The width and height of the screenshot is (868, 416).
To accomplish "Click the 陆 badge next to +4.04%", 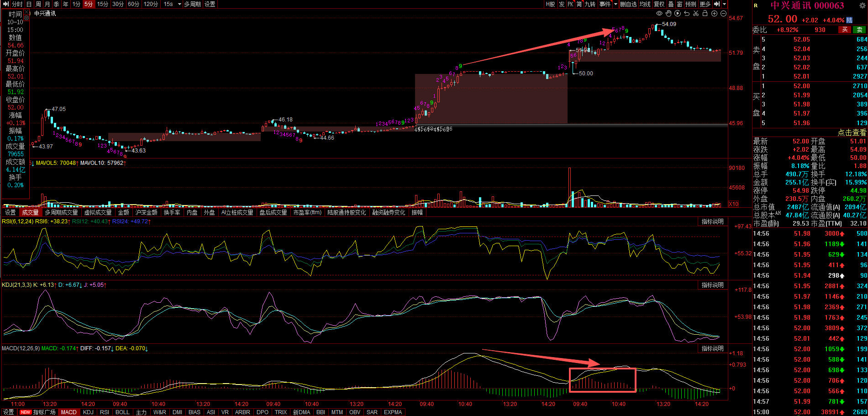I will (849, 20).
